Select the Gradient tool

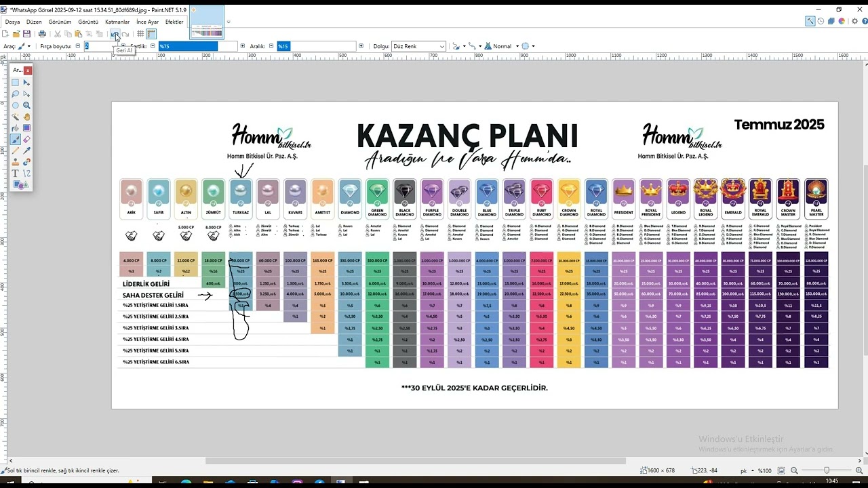26,127
